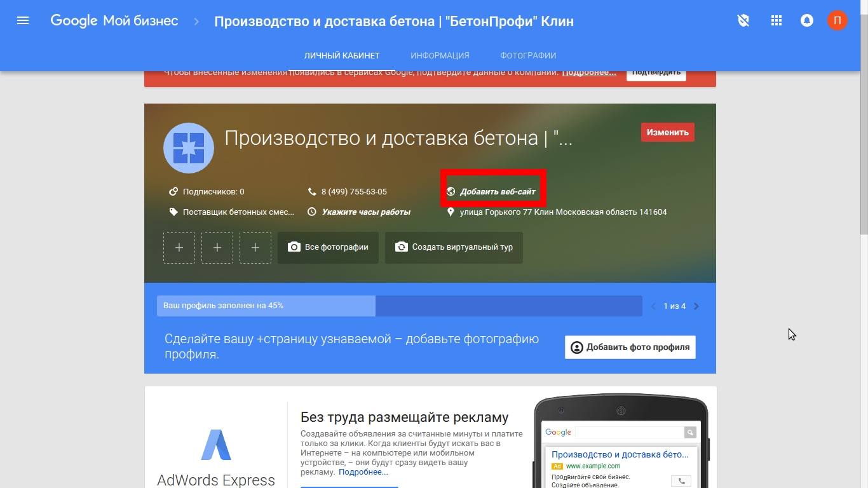Click the map pin icon beside address

[451, 212]
